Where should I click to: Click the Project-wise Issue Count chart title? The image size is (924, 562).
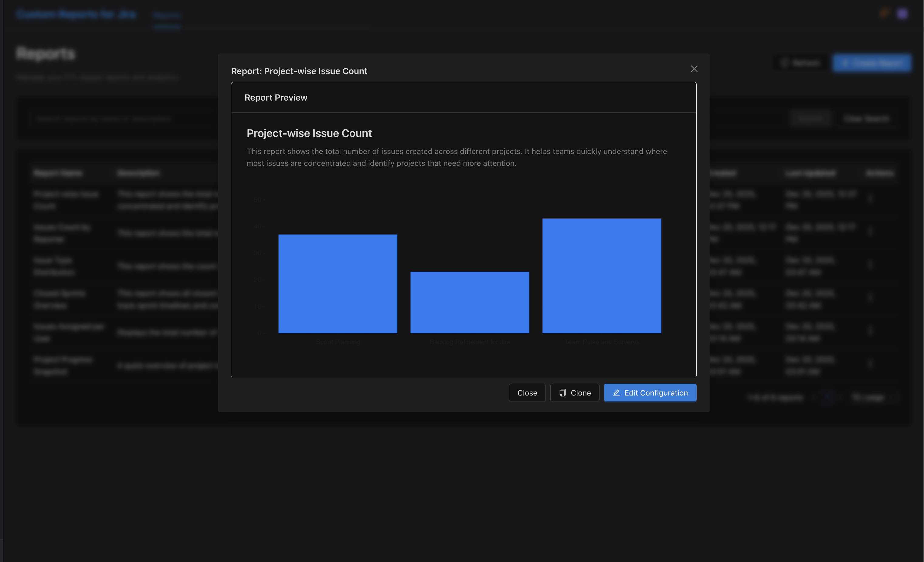[309, 133]
